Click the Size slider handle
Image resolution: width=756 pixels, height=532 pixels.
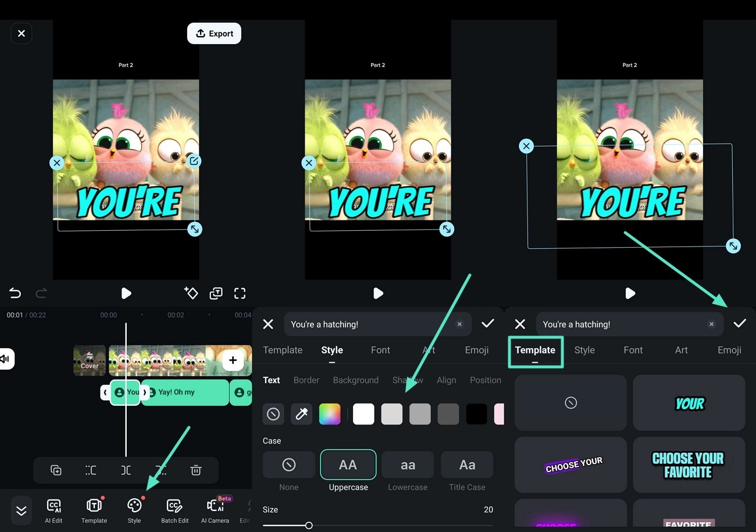(x=309, y=526)
